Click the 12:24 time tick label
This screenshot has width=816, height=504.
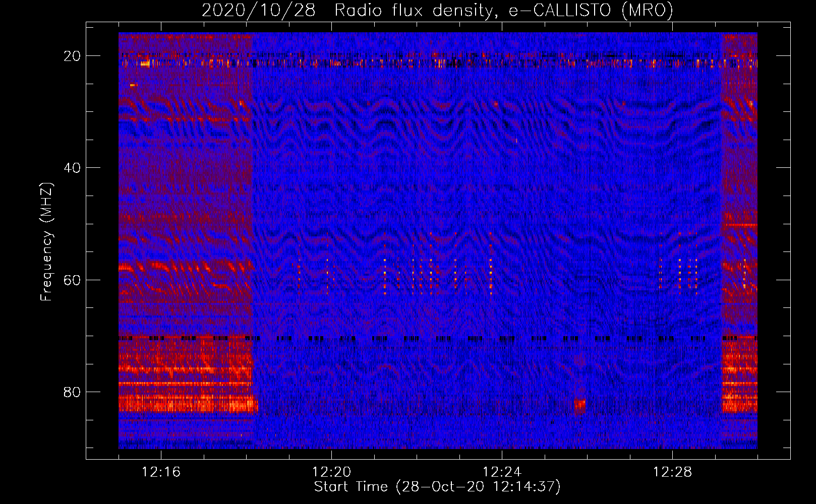pos(502,472)
